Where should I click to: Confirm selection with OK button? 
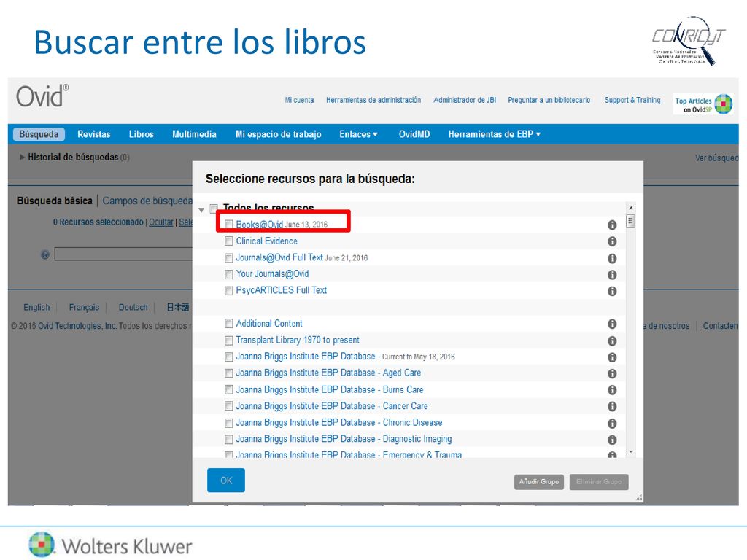click(226, 480)
